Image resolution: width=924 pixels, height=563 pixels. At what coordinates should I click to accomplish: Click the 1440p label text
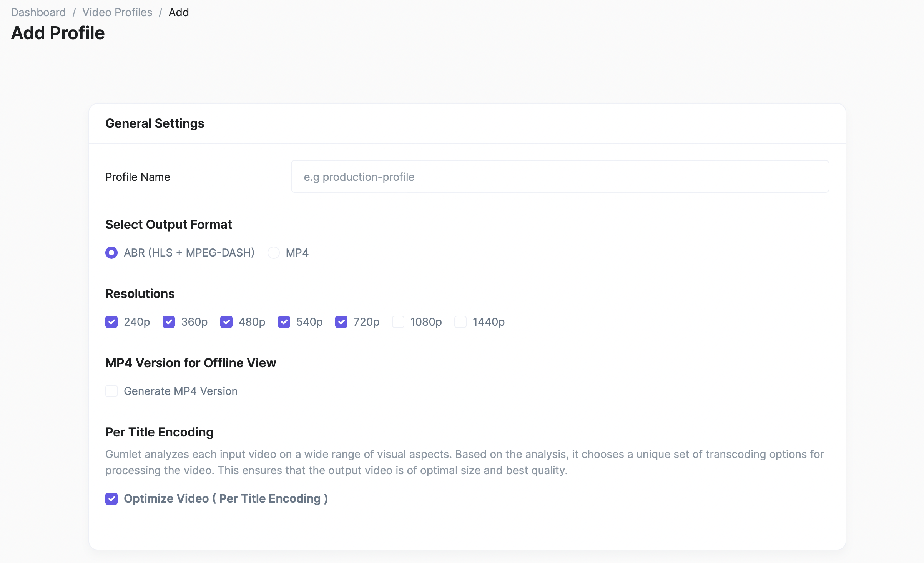tap(489, 322)
